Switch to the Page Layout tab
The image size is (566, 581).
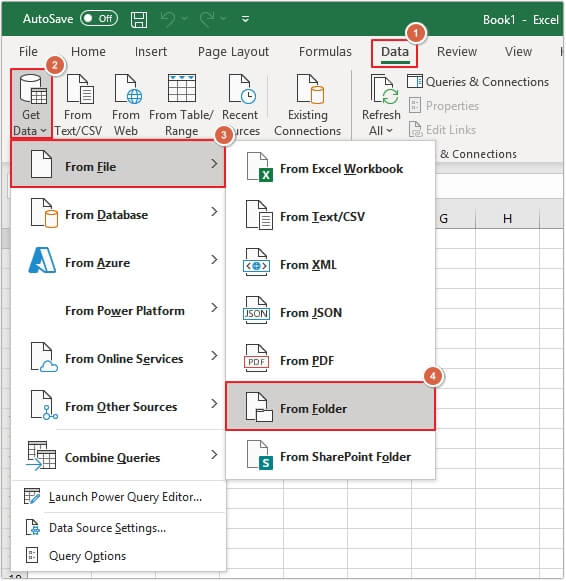click(x=233, y=52)
